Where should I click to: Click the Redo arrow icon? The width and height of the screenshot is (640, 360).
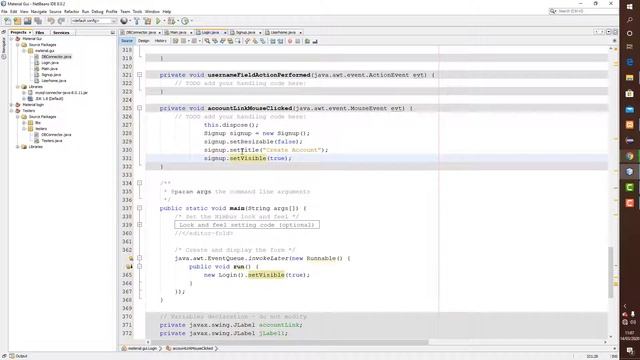point(61,21)
